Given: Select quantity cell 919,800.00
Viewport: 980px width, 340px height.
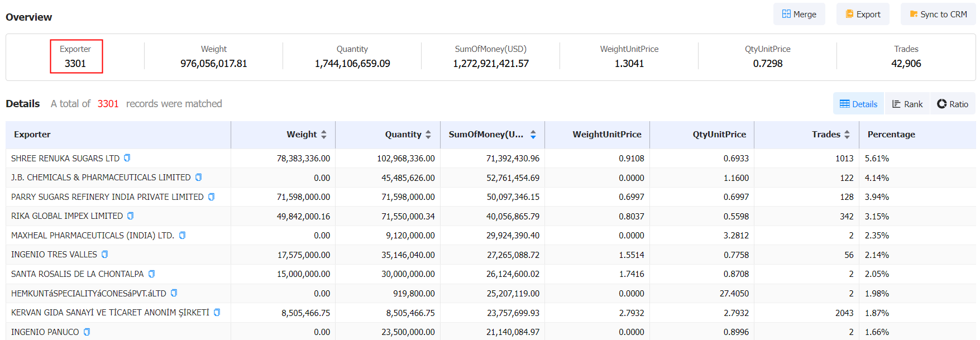Looking at the screenshot, I should click(x=414, y=294).
